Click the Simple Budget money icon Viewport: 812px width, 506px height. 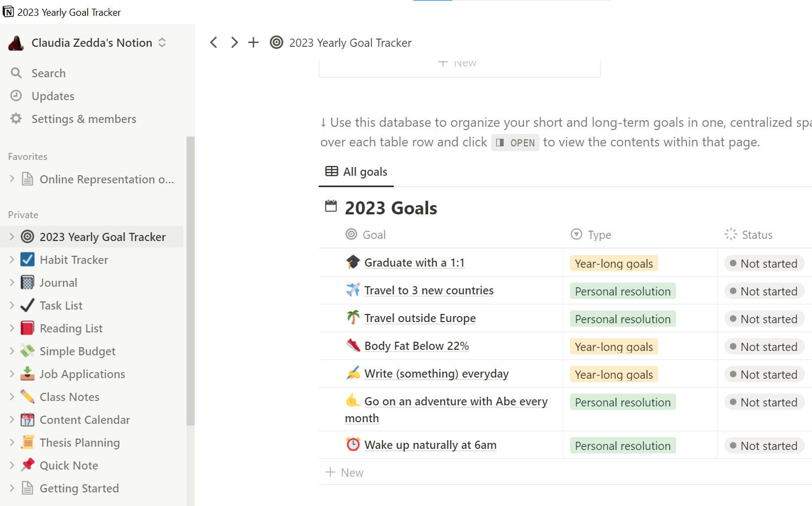click(27, 351)
